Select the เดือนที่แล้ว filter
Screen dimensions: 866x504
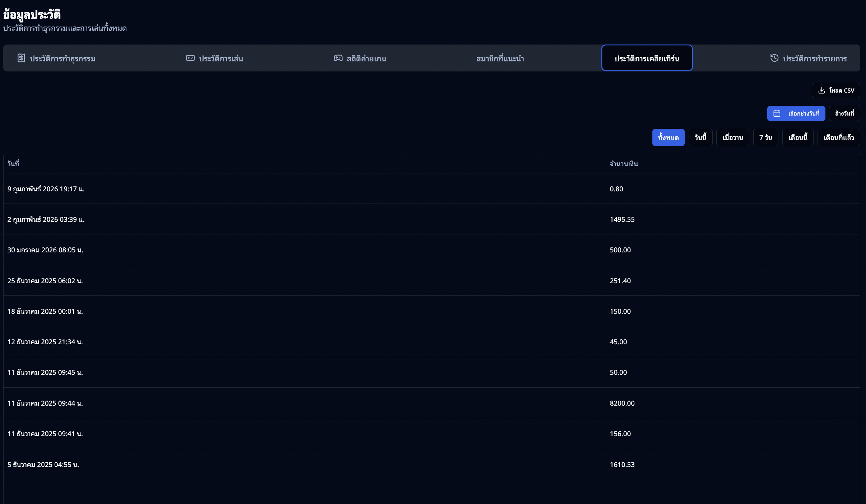[838, 137]
